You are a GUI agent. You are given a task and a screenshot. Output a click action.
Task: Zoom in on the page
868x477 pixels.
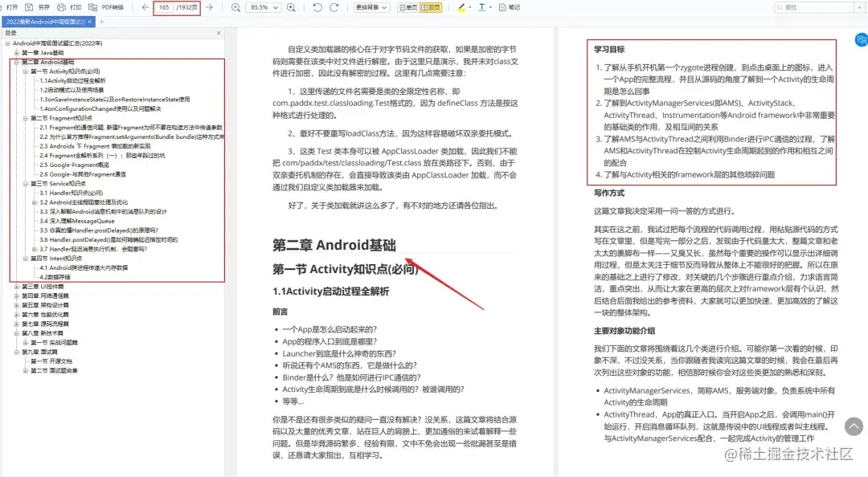tap(291, 9)
